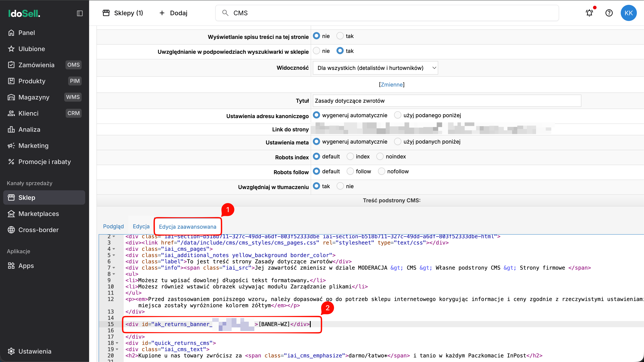Select 'nofollow' for Robots follow
The width and height of the screenshot is (644, 362).
(381, 171)
